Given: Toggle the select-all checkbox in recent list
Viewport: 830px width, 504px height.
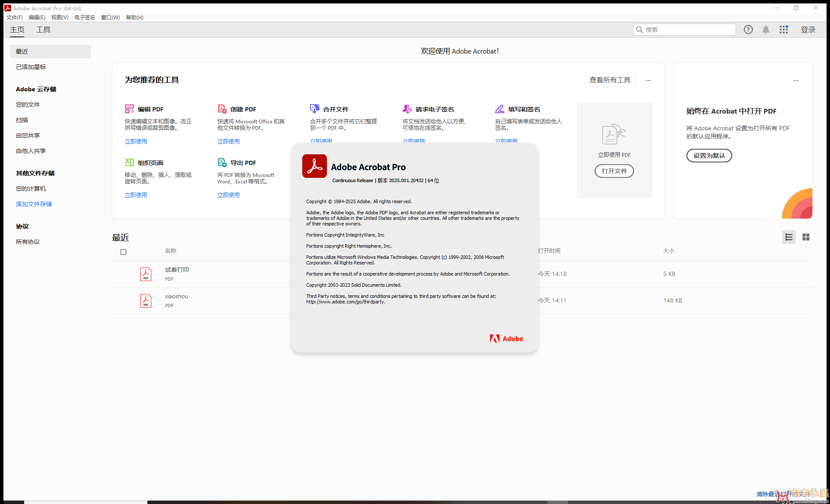Looking at the screenshot, I should 123,252.
